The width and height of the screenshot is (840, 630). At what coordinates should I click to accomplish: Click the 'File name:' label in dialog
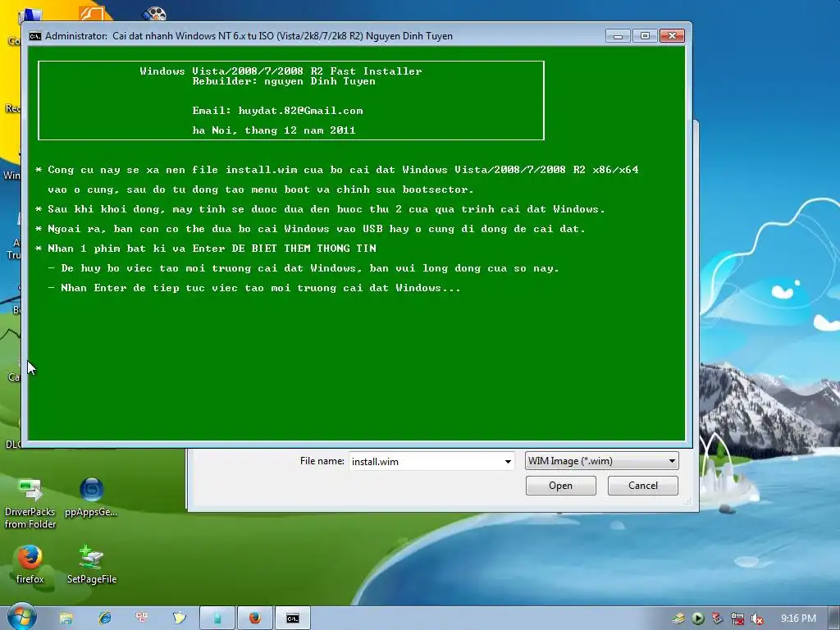[322, 461]
